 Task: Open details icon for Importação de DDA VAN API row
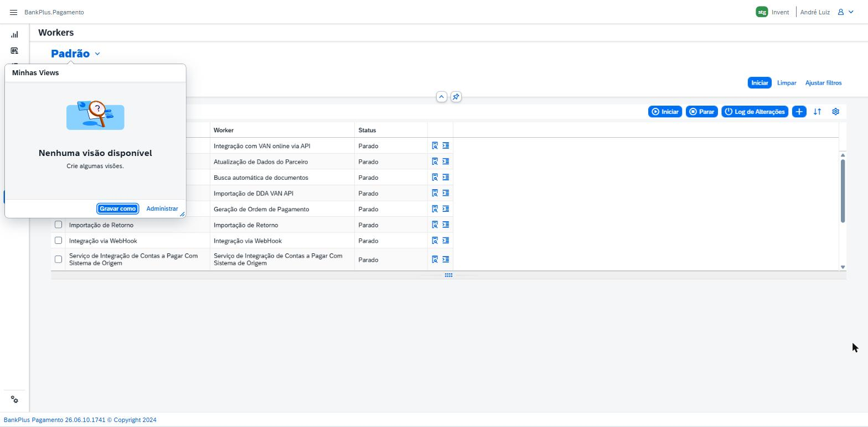(435, 193)
